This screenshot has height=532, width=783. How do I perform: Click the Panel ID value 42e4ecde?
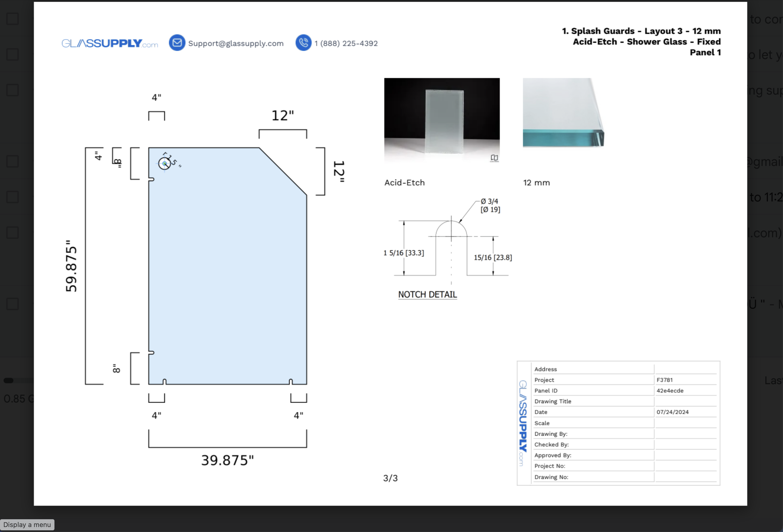[x=670, y=391]
